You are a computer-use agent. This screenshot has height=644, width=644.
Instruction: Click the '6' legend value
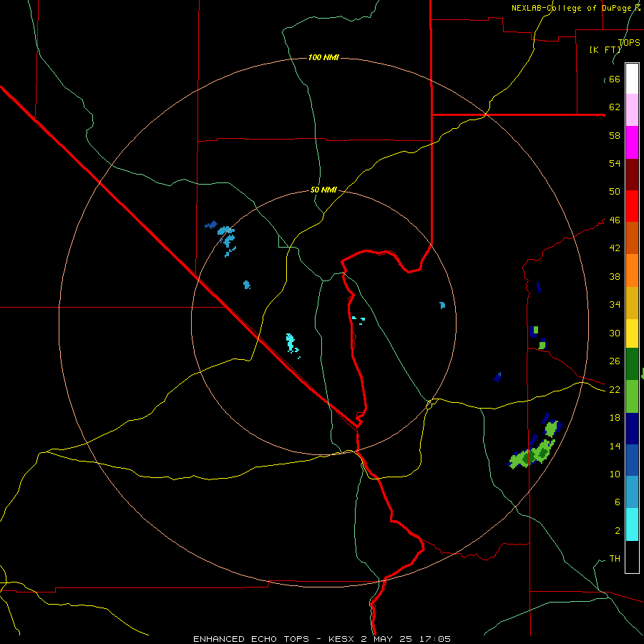(x=617, y=502)
